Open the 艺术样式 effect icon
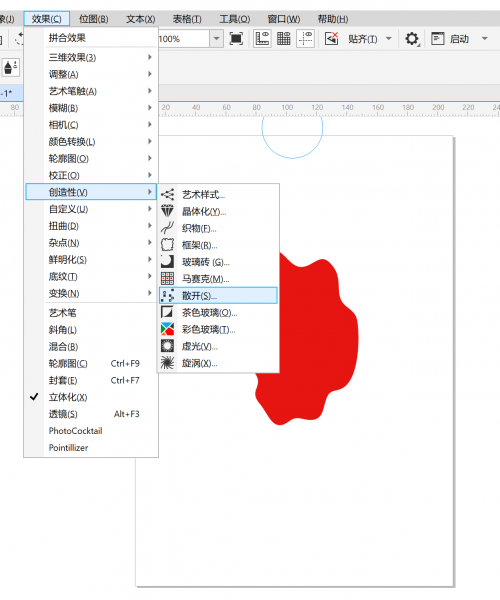500x600 pixels. coord(167,194)
